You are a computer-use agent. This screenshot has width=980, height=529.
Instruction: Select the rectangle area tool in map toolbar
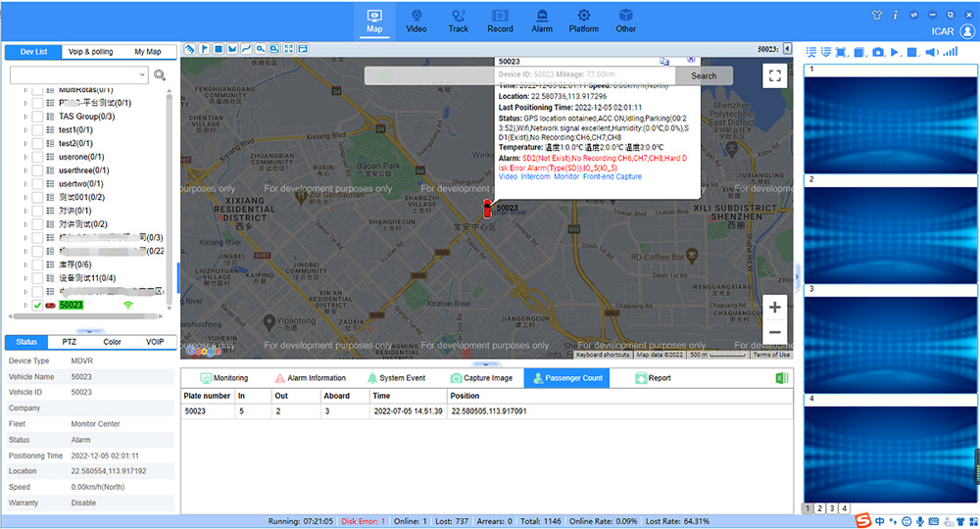(219, 49)
